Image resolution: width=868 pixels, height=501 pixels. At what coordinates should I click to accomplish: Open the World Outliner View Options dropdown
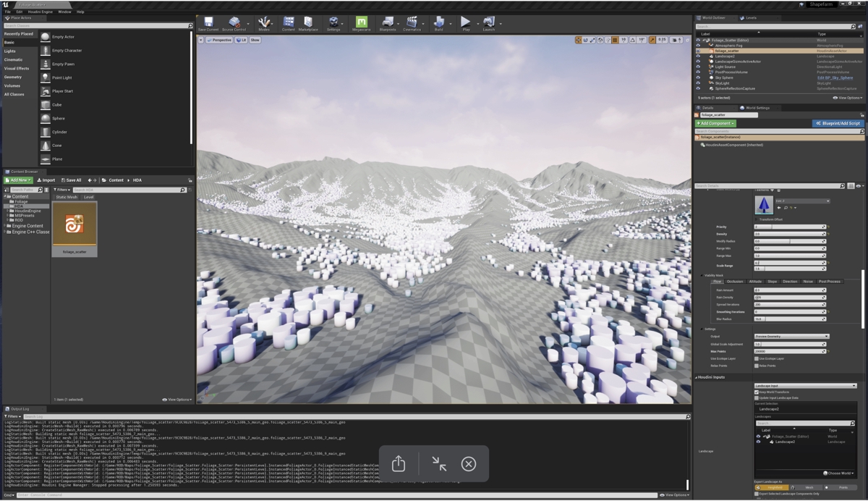[847, 98]
